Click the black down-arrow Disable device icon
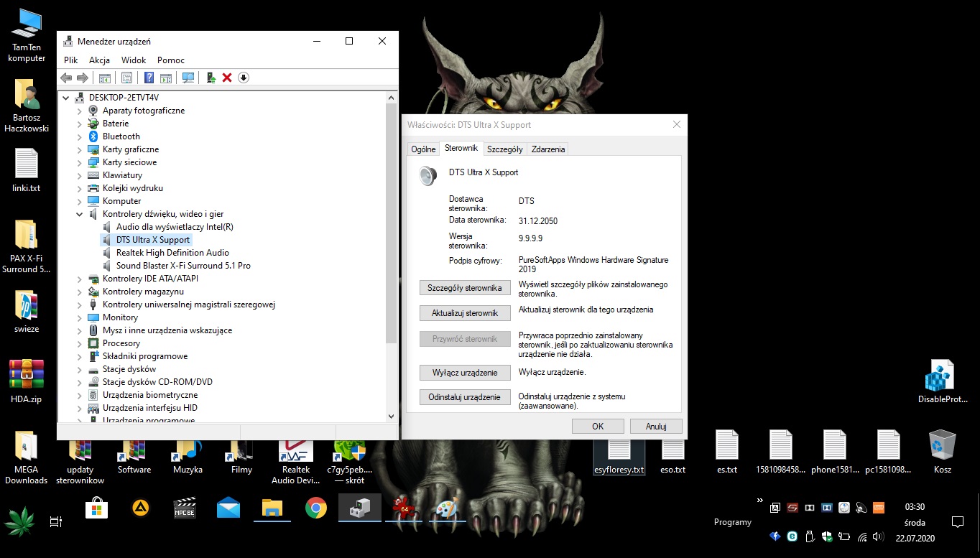 tap(244, 78)
